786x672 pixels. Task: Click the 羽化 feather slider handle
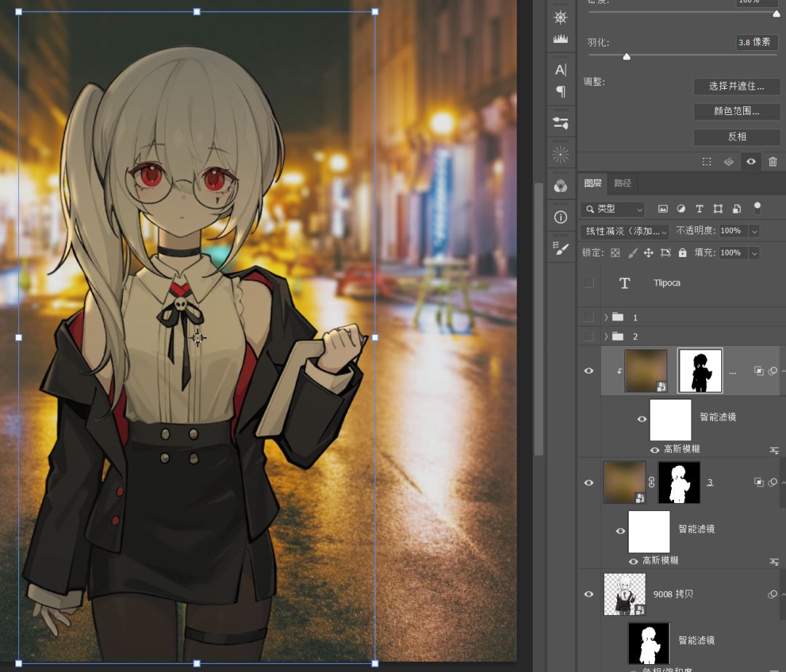627,57
